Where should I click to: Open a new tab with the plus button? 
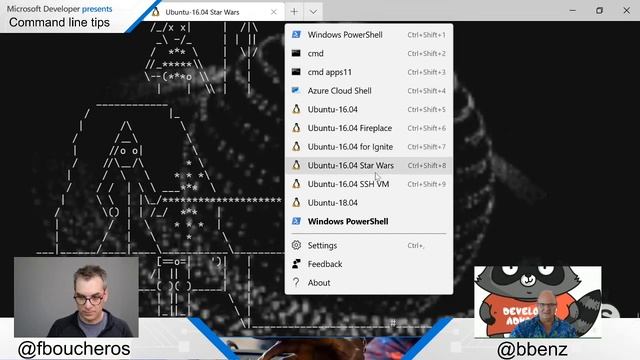(x=294, y=12)
